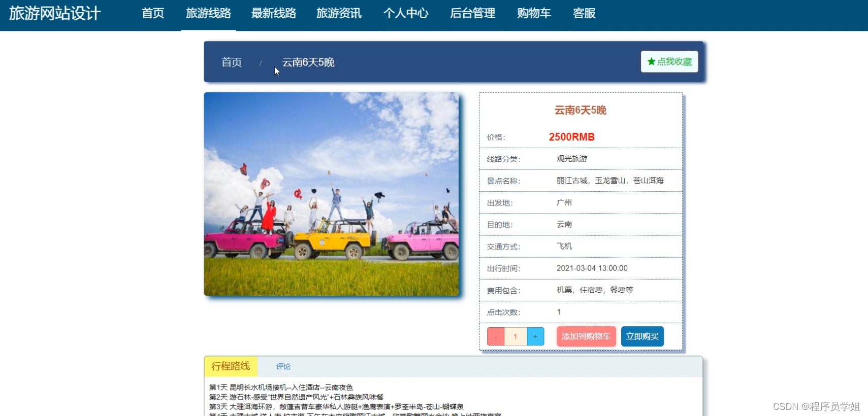The image size is (868, 416).
Task: Open the 旅游线路 navigation item
Action: click(x=208, y=13)
